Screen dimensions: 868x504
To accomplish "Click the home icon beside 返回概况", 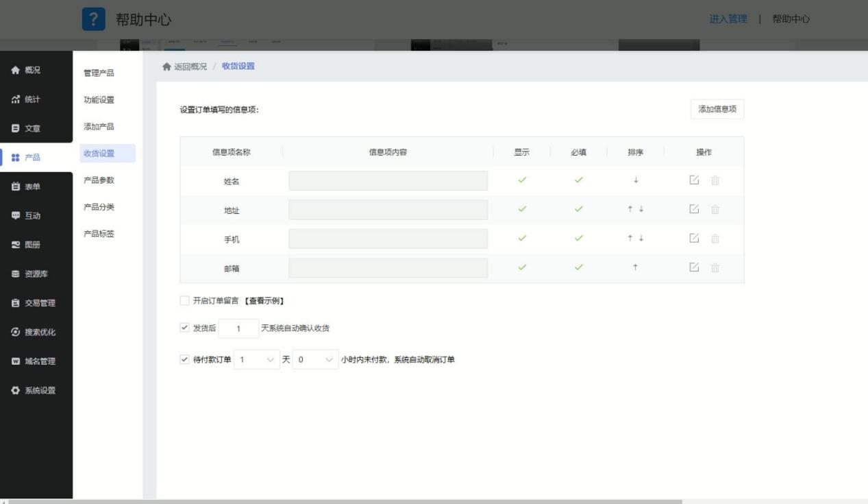I will point(166,67).
